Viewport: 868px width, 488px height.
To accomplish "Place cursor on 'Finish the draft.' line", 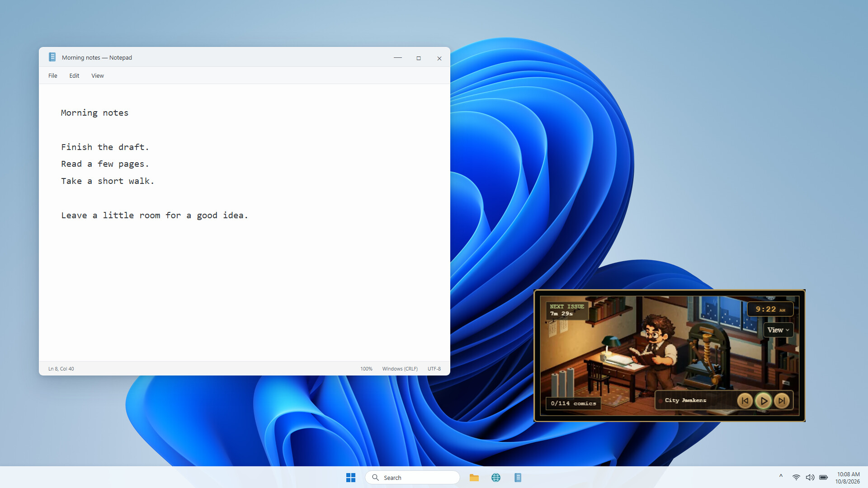I will coord(105,147).
